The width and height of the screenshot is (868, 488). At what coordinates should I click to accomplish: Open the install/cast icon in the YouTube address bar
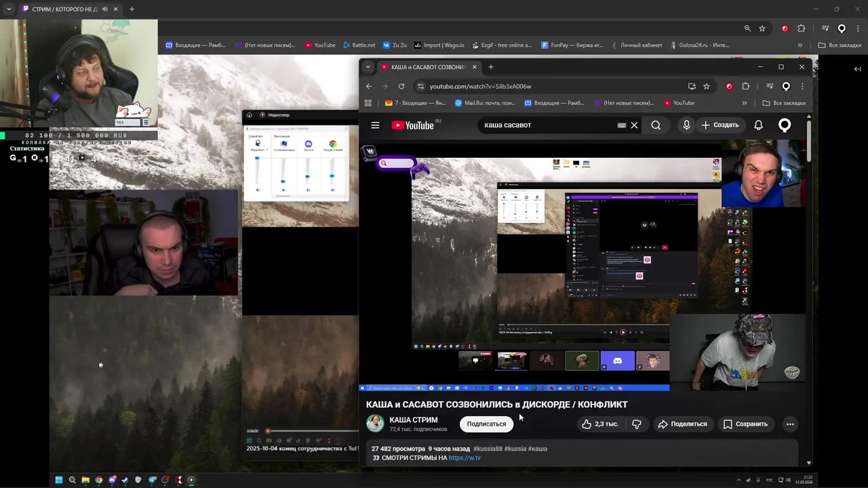click(x=692, y=86)
